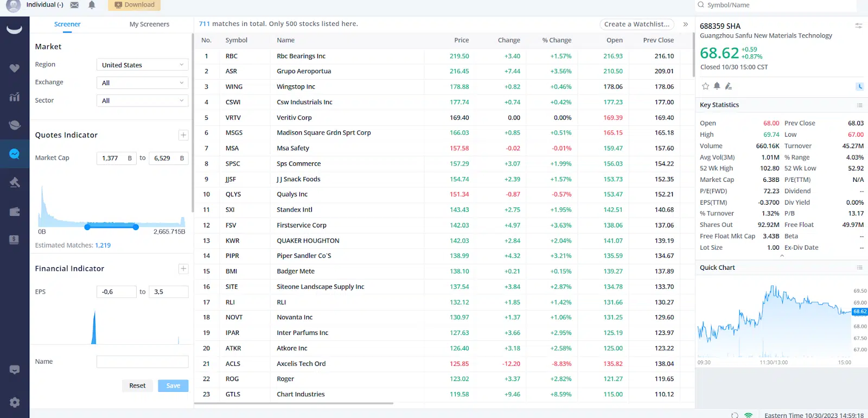Viewport: 868px width, 418px height.
Task: Open the Create a Watchlist dropdown
Action: (x=637, y=24)
